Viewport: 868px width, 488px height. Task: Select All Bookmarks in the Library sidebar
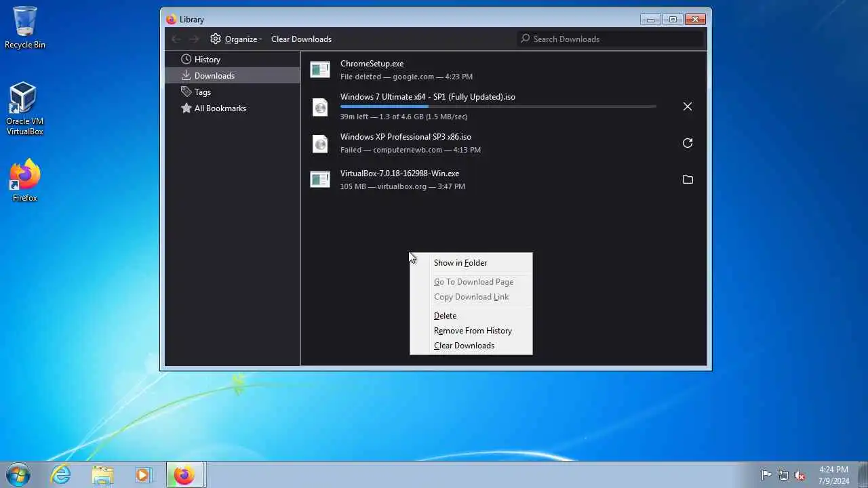(233, 108)
